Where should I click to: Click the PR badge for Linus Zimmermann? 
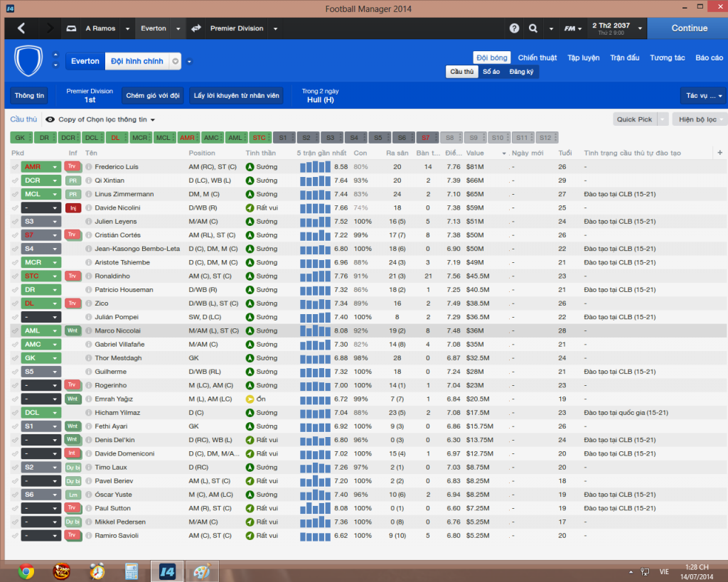tap(73, 194)
